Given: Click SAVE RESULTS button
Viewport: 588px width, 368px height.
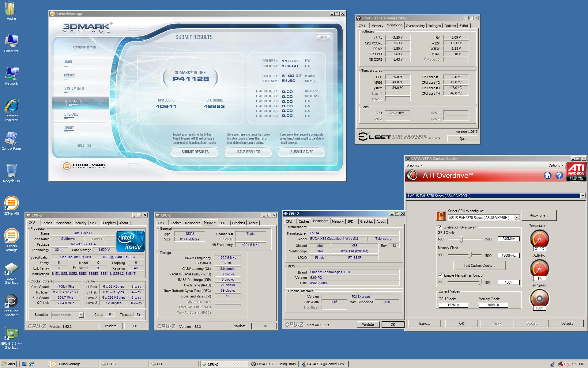Looking at the screenshot, I should tap(248, 152).
